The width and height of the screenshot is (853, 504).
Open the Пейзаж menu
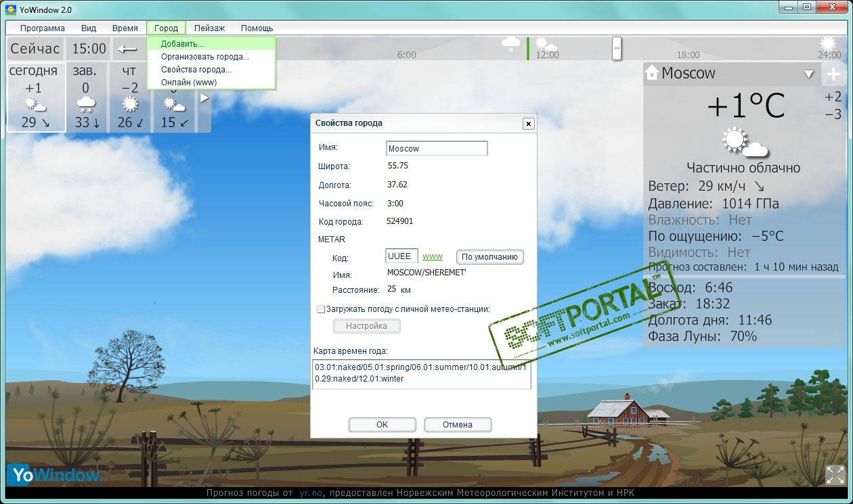pos(209,28)
